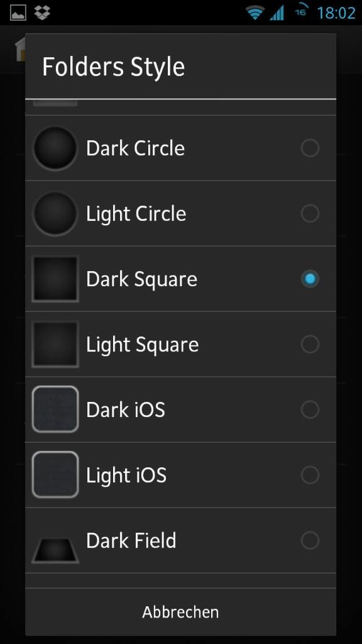
Task: Select the Dark iOS radio button
Action: [310, 409]
